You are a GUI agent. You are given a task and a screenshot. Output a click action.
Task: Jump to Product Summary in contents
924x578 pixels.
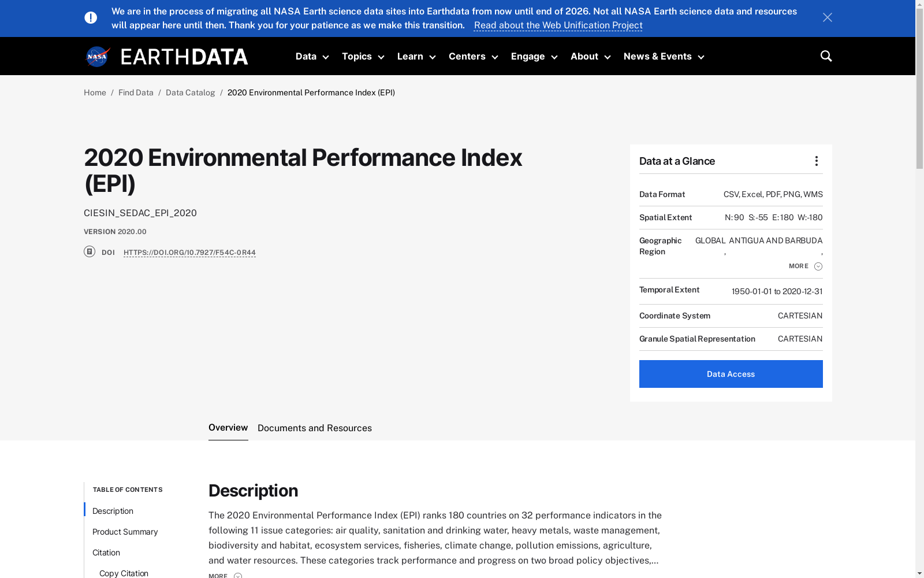(125, 532)
